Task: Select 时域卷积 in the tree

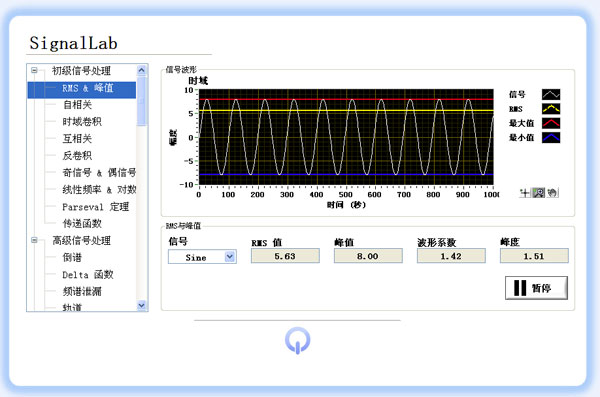Action: [82, 122]
